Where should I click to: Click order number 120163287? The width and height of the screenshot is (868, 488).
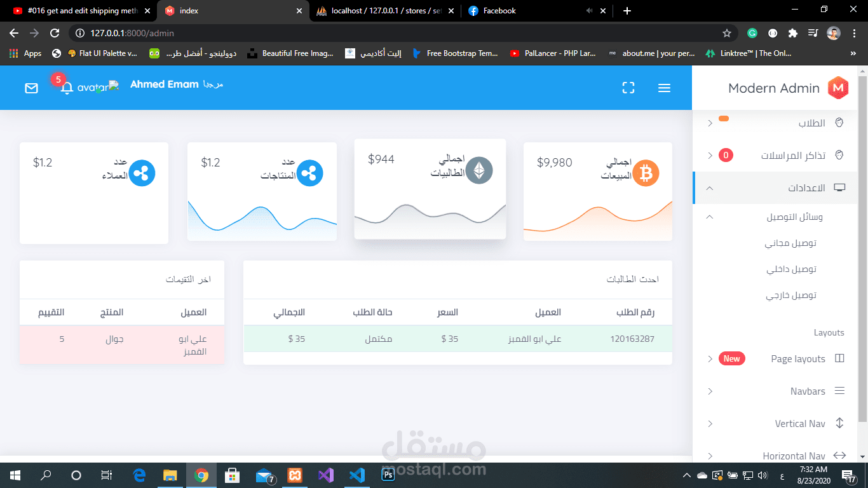coord(632,339)
